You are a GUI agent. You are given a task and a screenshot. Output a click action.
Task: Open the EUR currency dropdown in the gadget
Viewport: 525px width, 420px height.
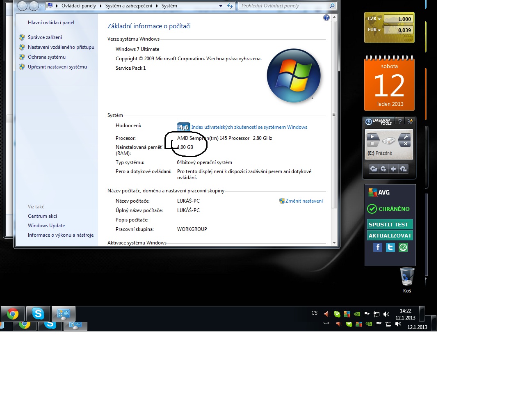(374, 30)
